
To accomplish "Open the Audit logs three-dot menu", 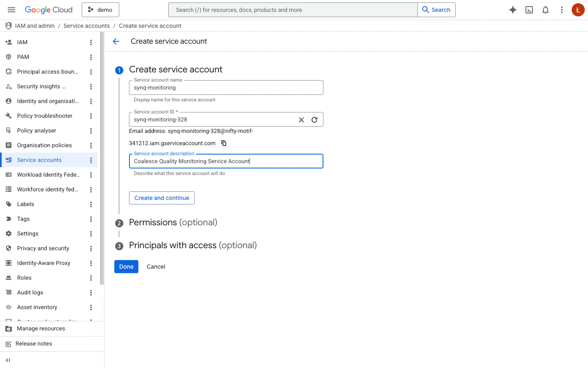I will click(91, 292).
